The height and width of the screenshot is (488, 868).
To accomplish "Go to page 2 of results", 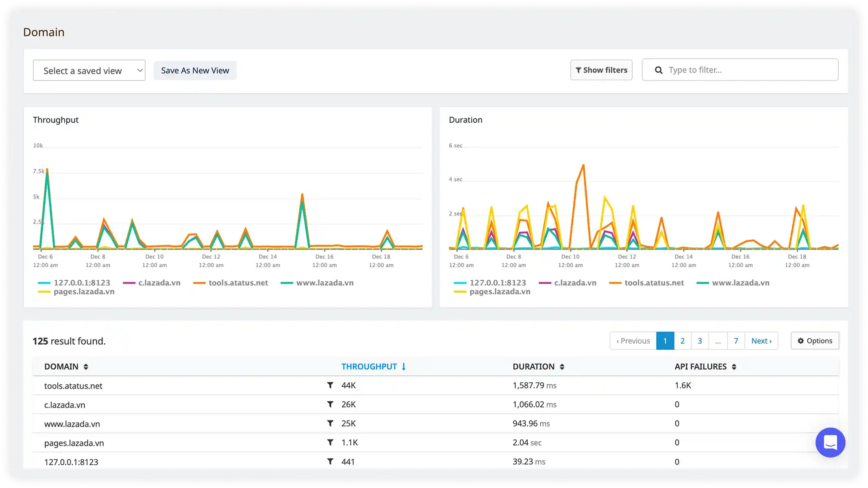I will [x=682, y=341].
